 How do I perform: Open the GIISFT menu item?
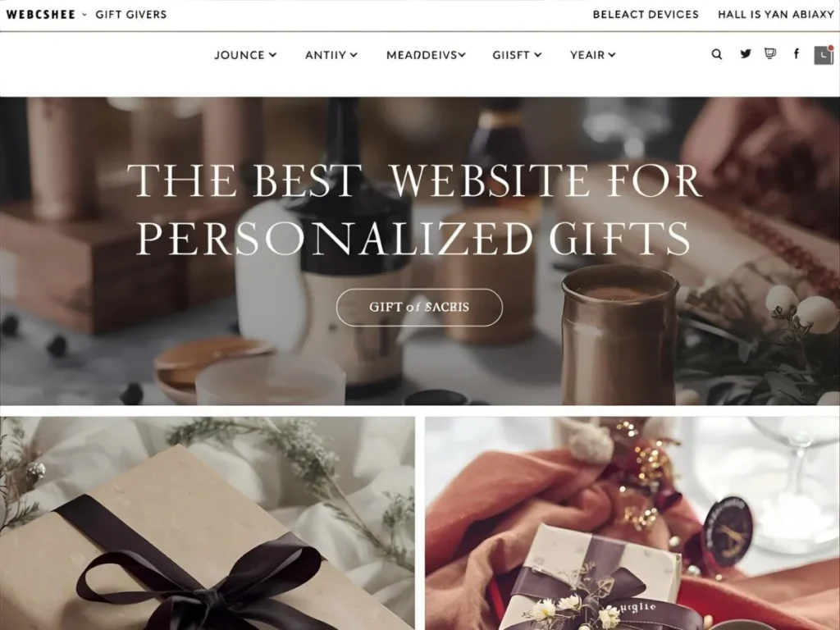tap(517, 55)
